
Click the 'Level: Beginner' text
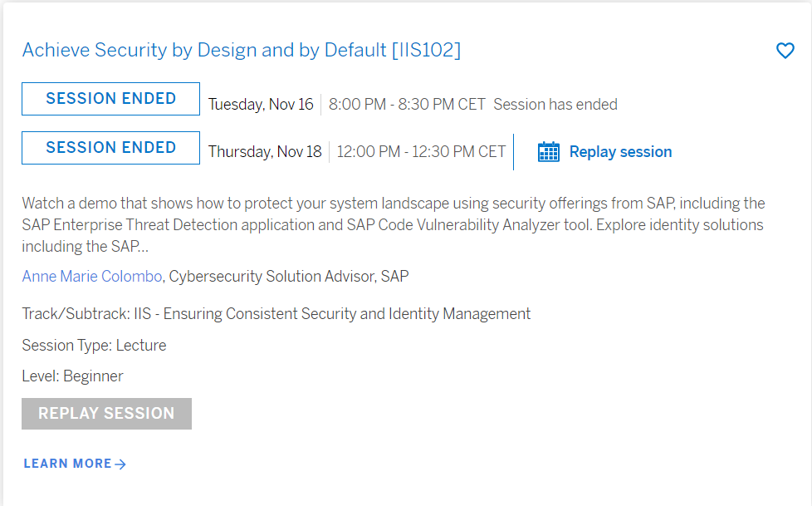(x=72, y=376)
